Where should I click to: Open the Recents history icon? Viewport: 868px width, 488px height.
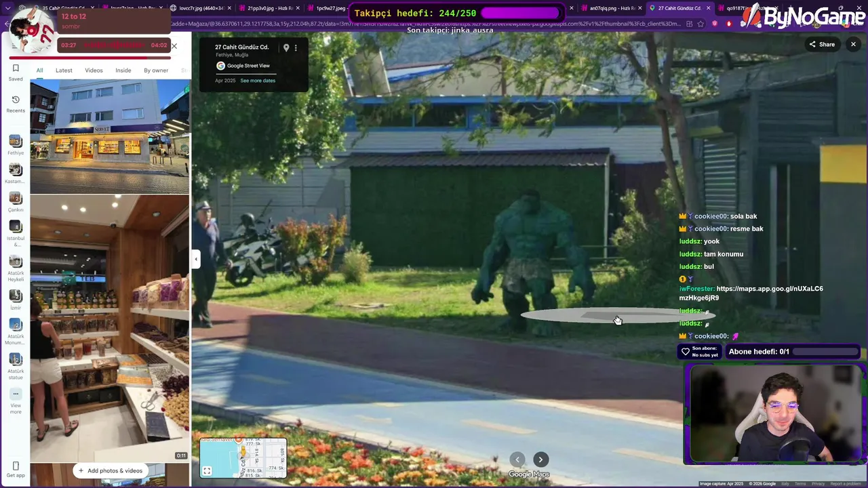point(16,100)
